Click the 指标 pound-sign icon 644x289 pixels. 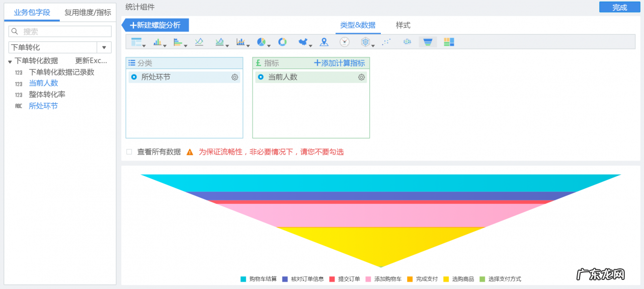click(x=259, y=63)
